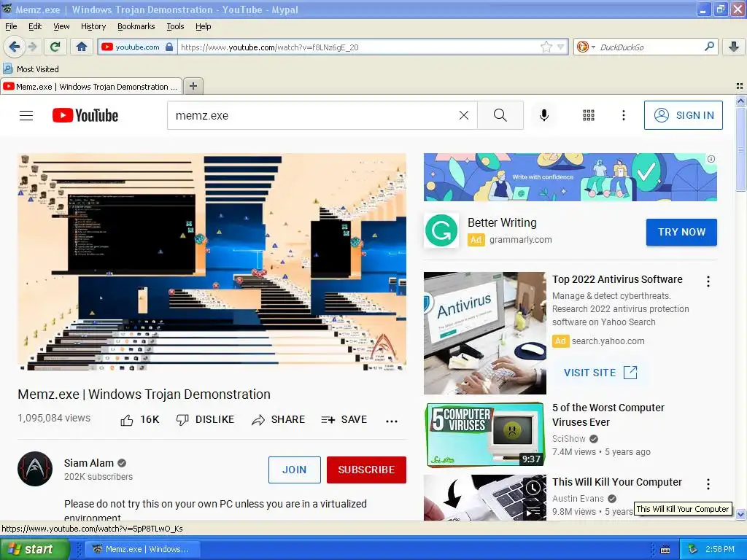This screenshot has height=560, width=747.
Task: Click the Grammarly banner ad image
Action: [x=570, y=177]
